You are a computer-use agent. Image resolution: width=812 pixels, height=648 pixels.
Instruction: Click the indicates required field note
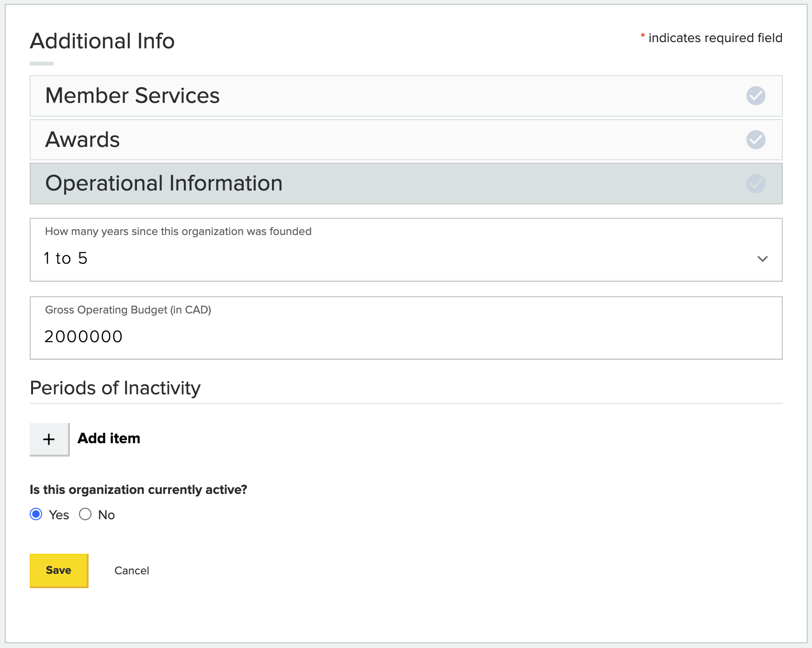(x=711, y=38)
